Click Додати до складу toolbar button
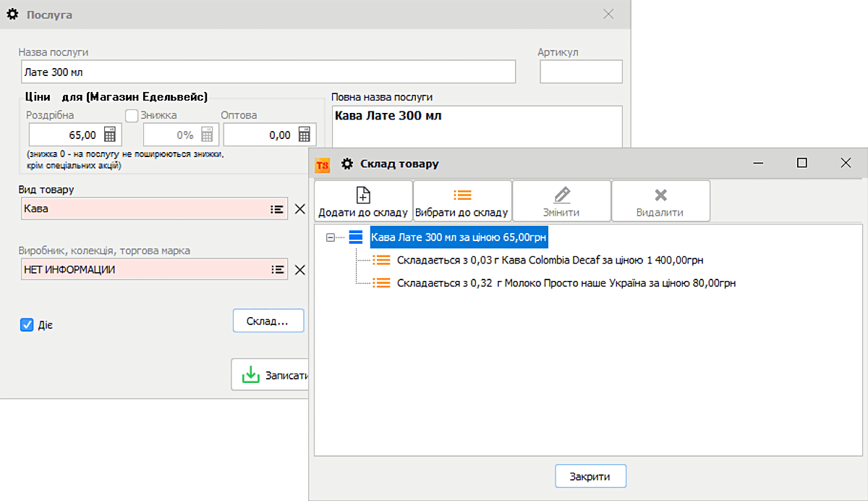 point(363,201)
